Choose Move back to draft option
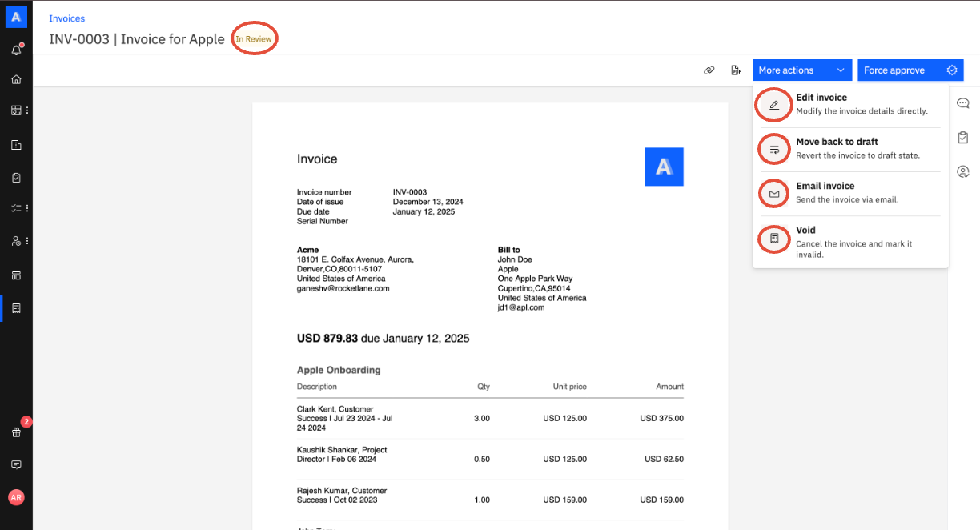The width and height of the screenshot is (980, 530). pos(850,148)
